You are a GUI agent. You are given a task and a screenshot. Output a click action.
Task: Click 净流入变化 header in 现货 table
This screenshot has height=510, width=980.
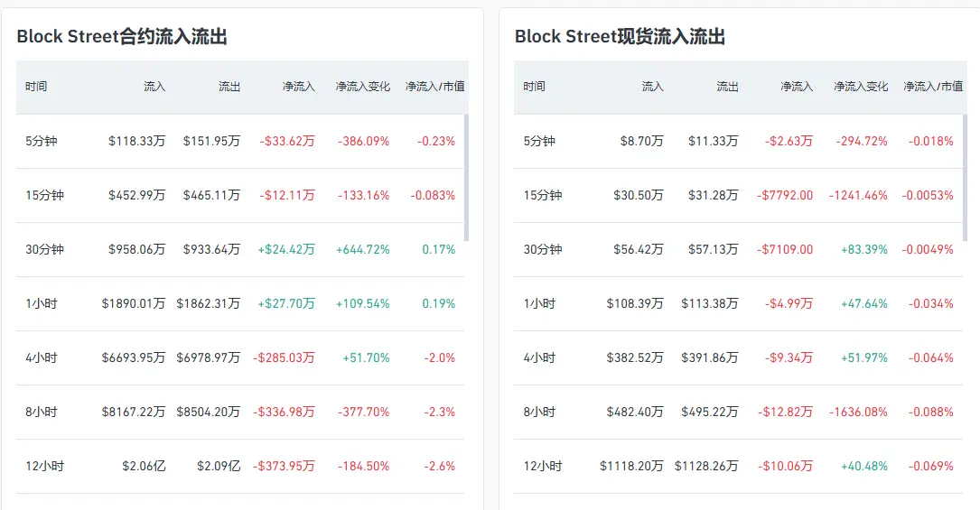click(x=861, y=86)
